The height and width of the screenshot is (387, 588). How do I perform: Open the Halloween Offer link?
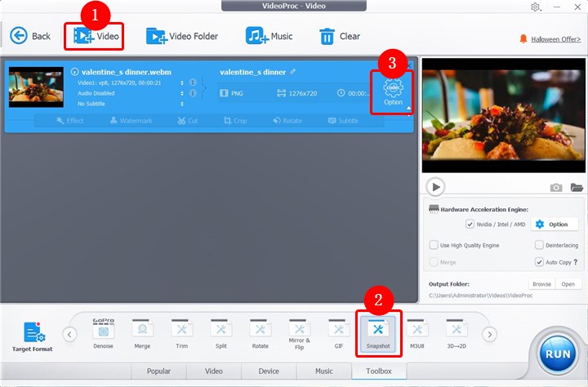[556, 39]
